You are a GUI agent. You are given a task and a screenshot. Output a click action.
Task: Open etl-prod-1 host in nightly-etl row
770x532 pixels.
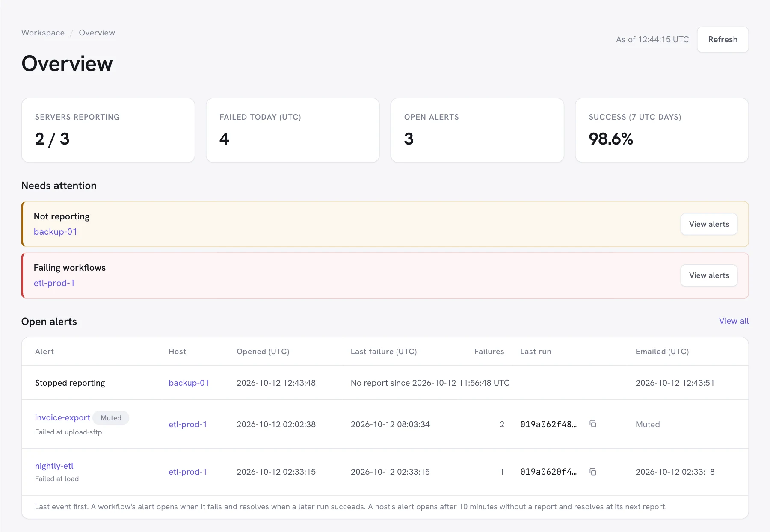pos(187,472)
